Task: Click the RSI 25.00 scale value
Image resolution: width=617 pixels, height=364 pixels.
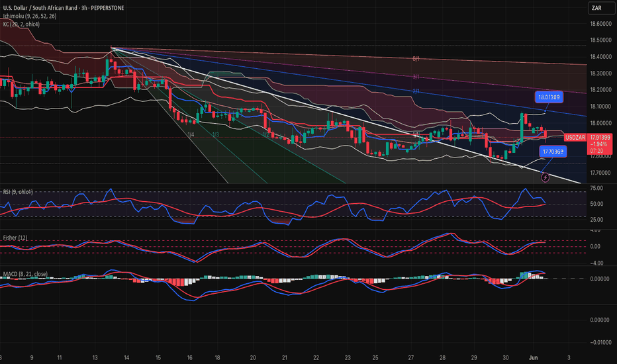Action: (596, 220)
